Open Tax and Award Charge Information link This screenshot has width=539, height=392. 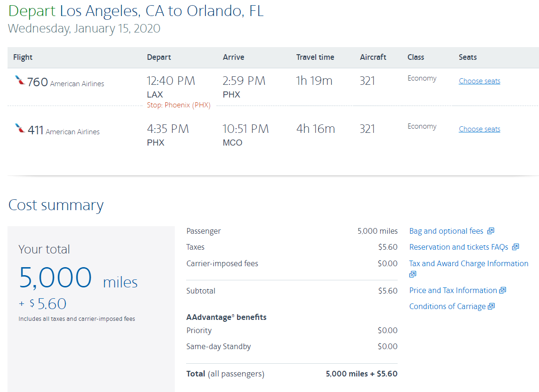click(468, 263)
